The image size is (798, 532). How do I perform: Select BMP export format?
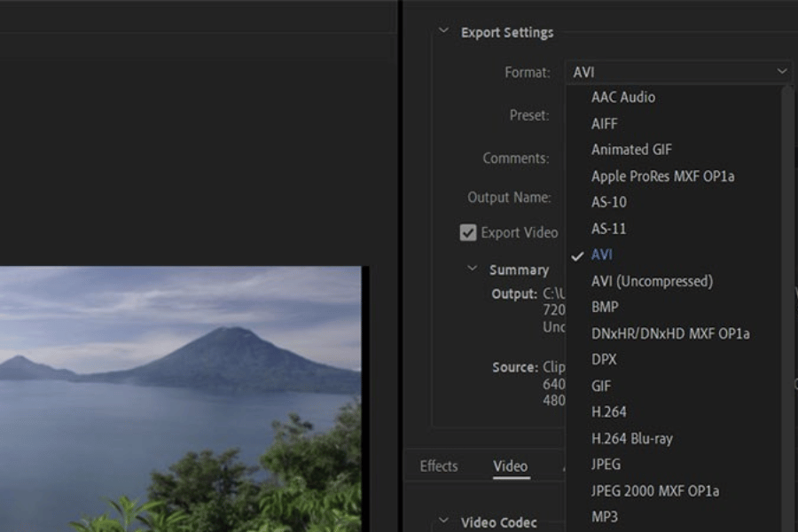tap(605, 307)
